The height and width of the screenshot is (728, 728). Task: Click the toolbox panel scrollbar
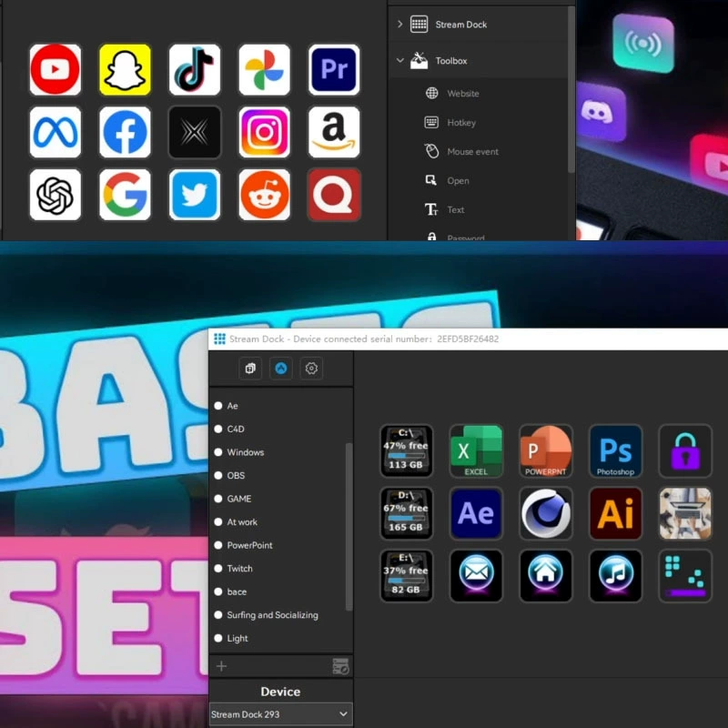click(571, 89)
